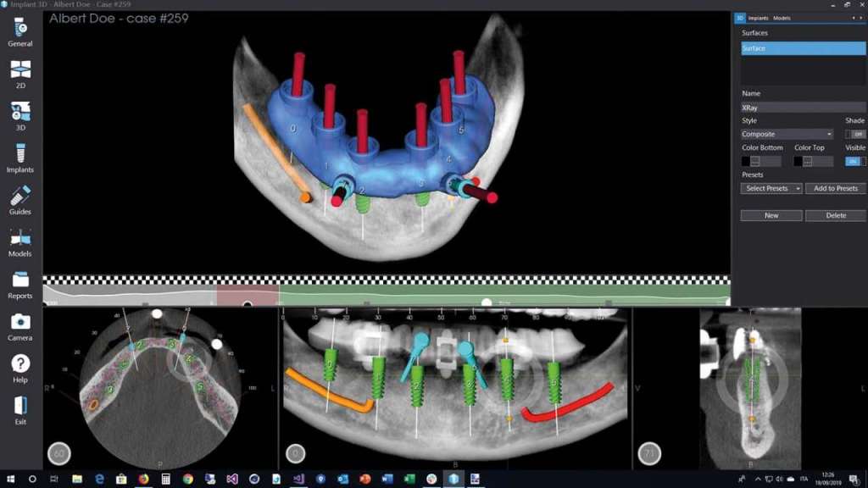Click the round 60 badge in axial view
Screen dimensions: 868x488
59,454
